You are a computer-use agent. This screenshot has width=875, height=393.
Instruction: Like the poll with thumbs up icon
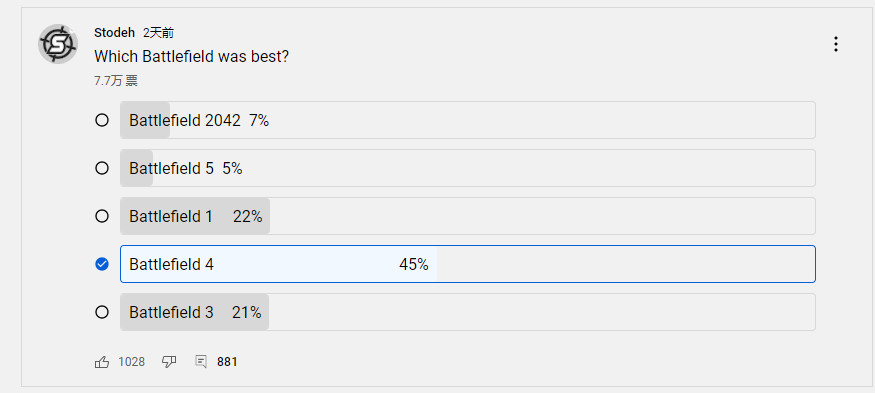coord(102,362)
